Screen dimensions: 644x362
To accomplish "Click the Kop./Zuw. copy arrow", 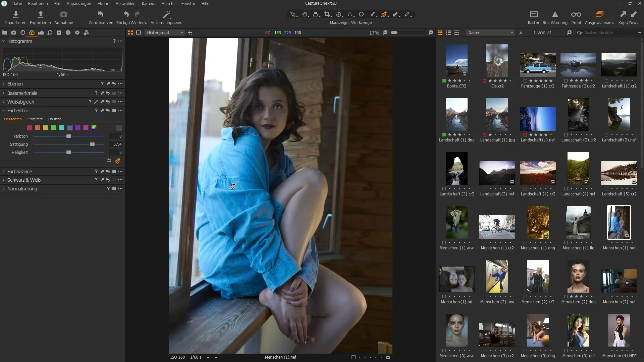I will (623, 14).
